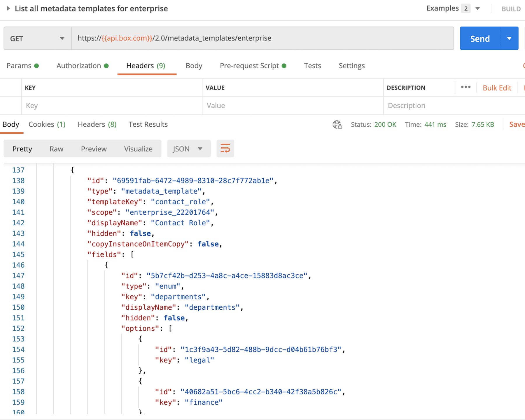Click the false value on line 143
The width and height of the screenshot is (525, 420).
point(140,233)
